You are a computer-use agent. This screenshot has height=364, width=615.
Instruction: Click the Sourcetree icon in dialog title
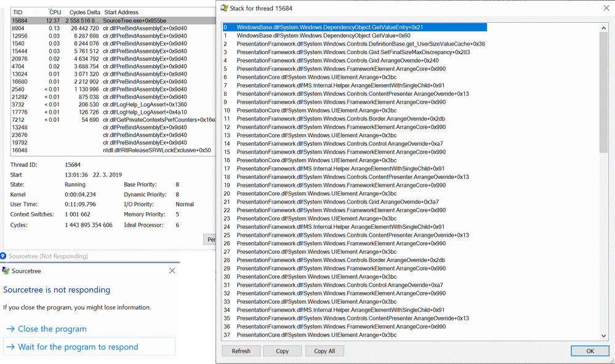click(6, 271)
